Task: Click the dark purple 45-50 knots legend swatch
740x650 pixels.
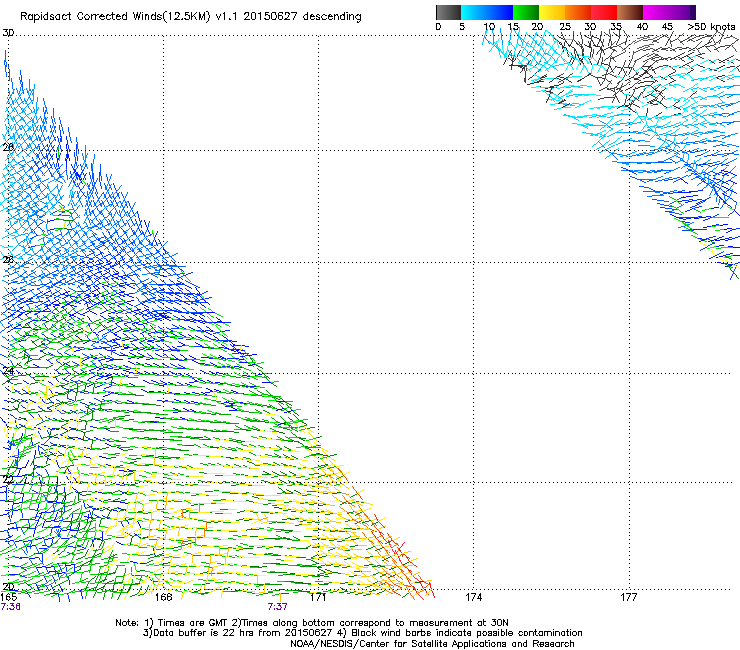Action: (x=682, y=12)
